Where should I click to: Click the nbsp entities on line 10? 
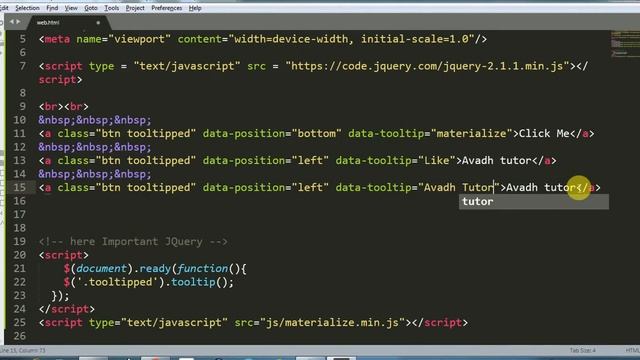[95, 120]
